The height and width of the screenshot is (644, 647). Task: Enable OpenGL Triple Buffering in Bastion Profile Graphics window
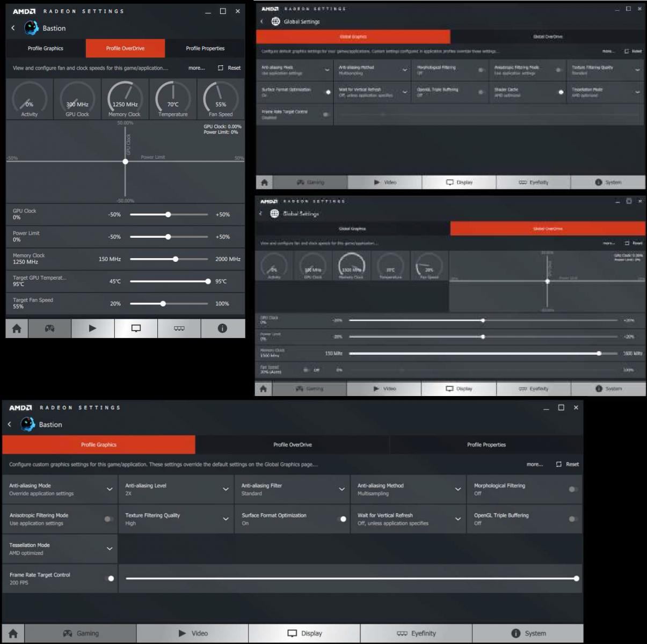(x=573, y=519)
